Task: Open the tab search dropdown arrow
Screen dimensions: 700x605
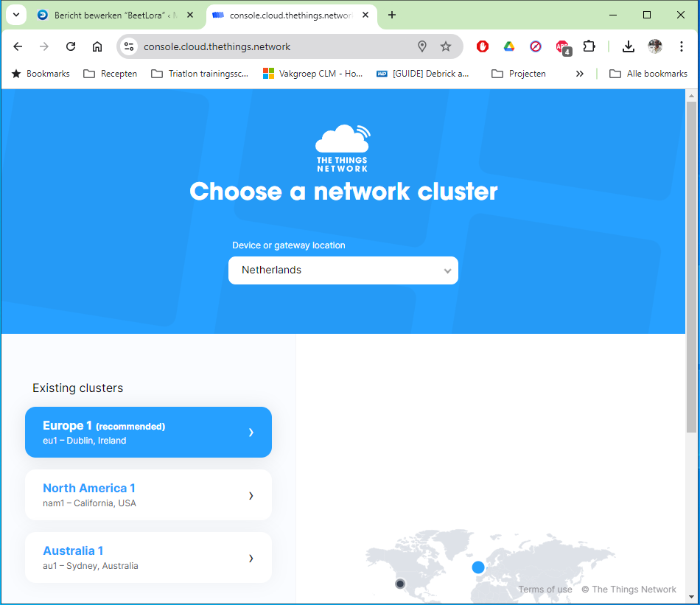Action: (15, 15)
